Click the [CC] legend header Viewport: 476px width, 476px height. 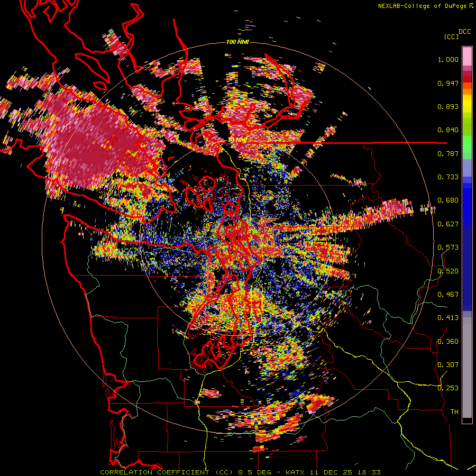(x=451, y=36)
